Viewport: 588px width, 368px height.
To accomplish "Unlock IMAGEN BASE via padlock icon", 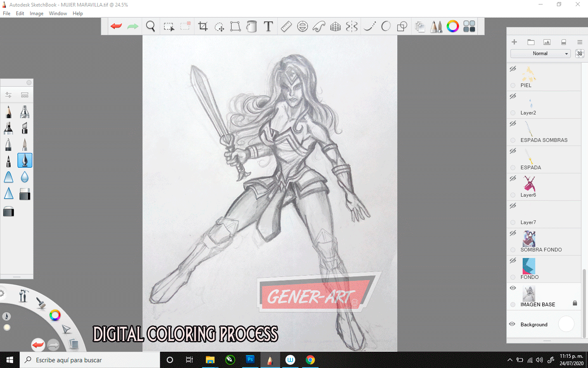I will coord(575,303).
